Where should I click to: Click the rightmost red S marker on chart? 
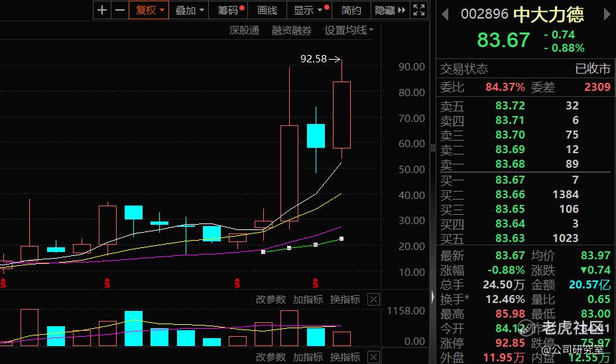point(316,283)
